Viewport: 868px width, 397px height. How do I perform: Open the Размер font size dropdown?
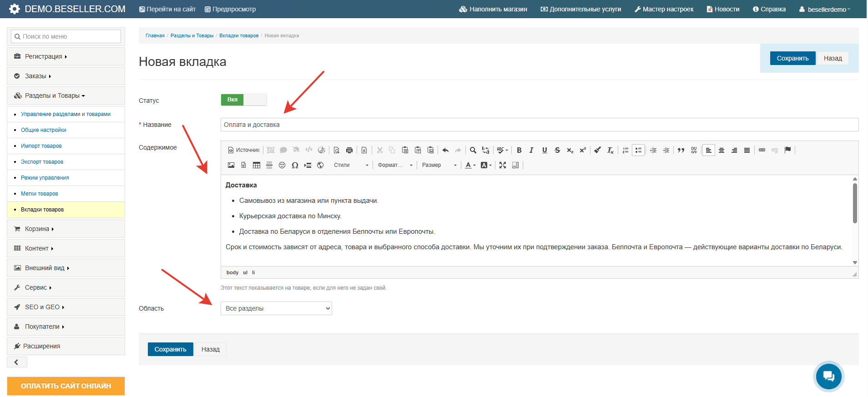point(439,165)
